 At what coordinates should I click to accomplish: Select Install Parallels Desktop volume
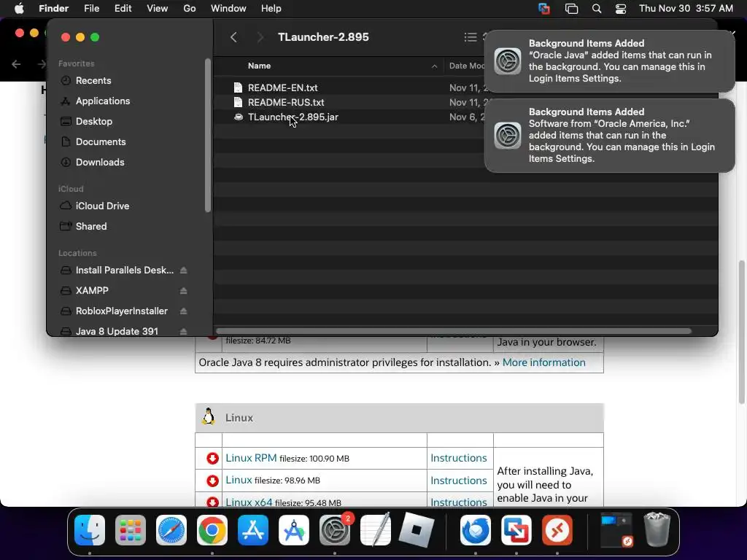124,271
